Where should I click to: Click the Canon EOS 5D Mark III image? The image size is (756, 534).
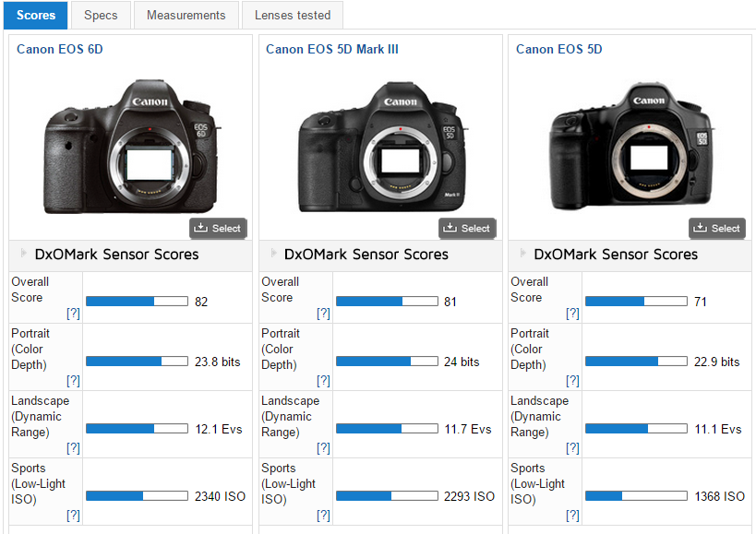click(x=382, y=146)
